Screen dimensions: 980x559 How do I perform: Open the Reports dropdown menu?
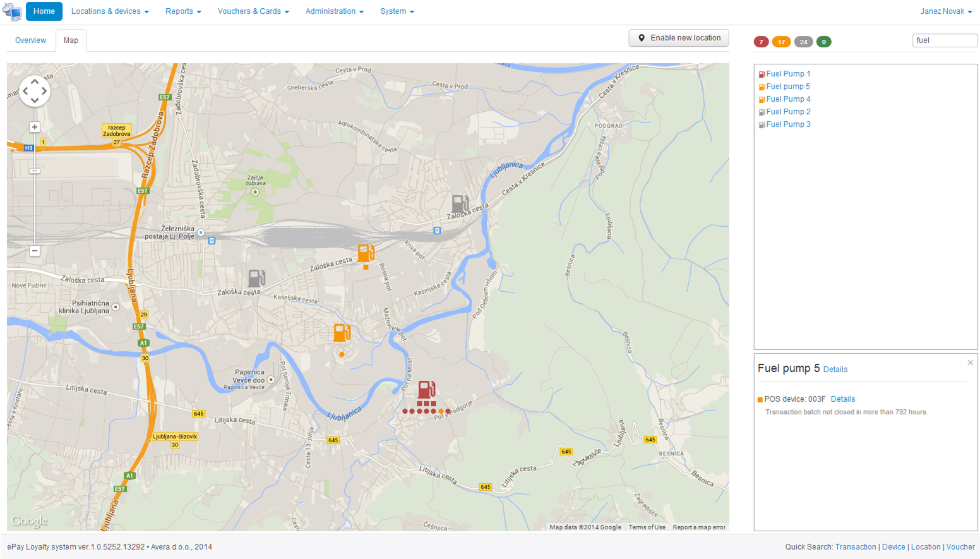[x=183, y=11]
